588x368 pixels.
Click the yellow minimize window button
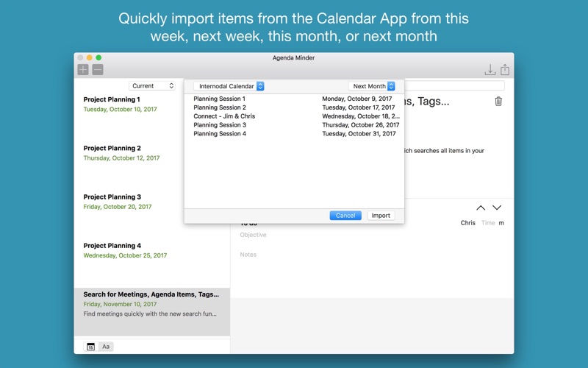pyautogui.click(x=89, y=57)
